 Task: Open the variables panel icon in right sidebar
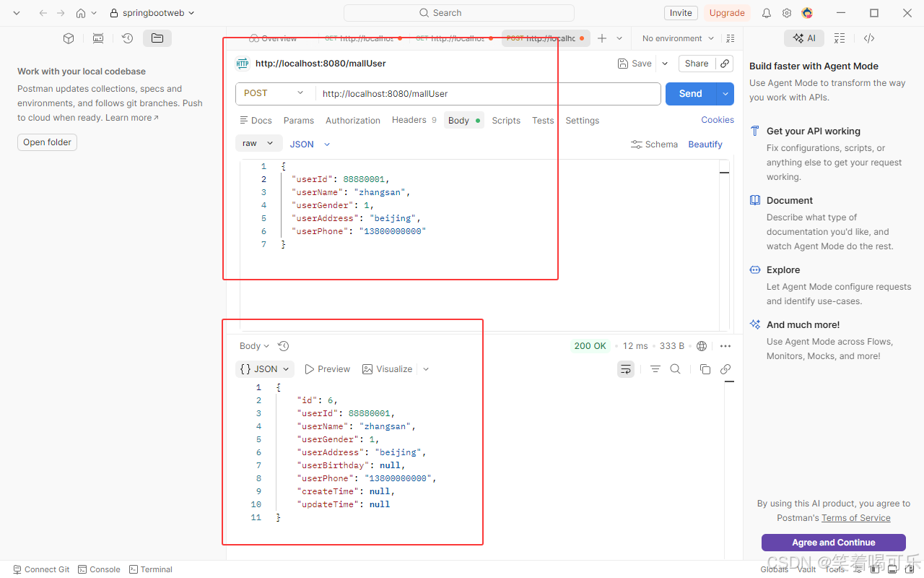pyautogui.click(x=840, y=38)
